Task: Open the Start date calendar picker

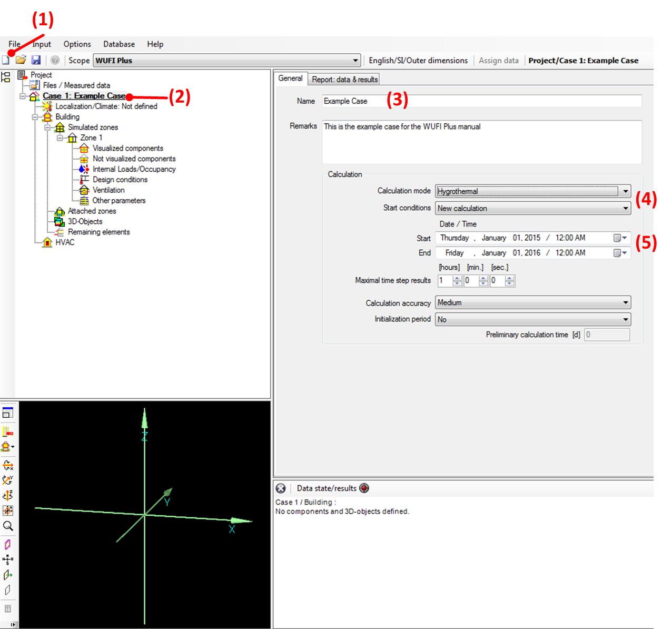Action: (x=620, y=238)
